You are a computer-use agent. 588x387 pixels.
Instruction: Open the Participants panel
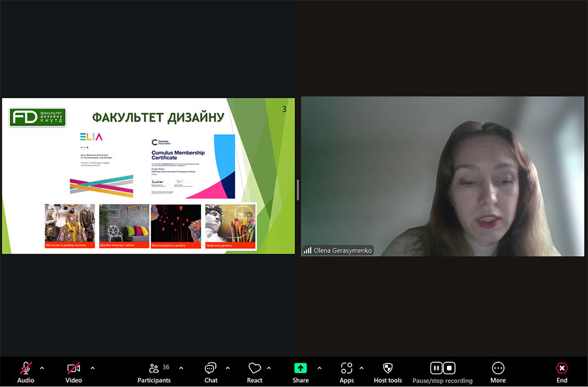tap(154, 372)
